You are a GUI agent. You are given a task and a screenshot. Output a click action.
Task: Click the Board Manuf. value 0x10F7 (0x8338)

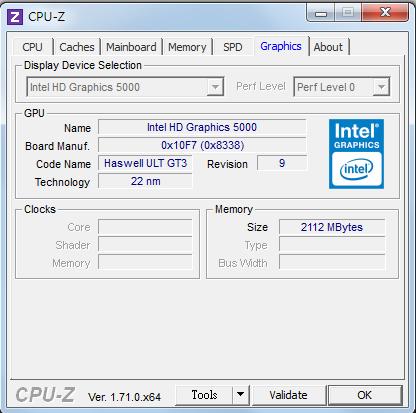(x=202, y=145)
